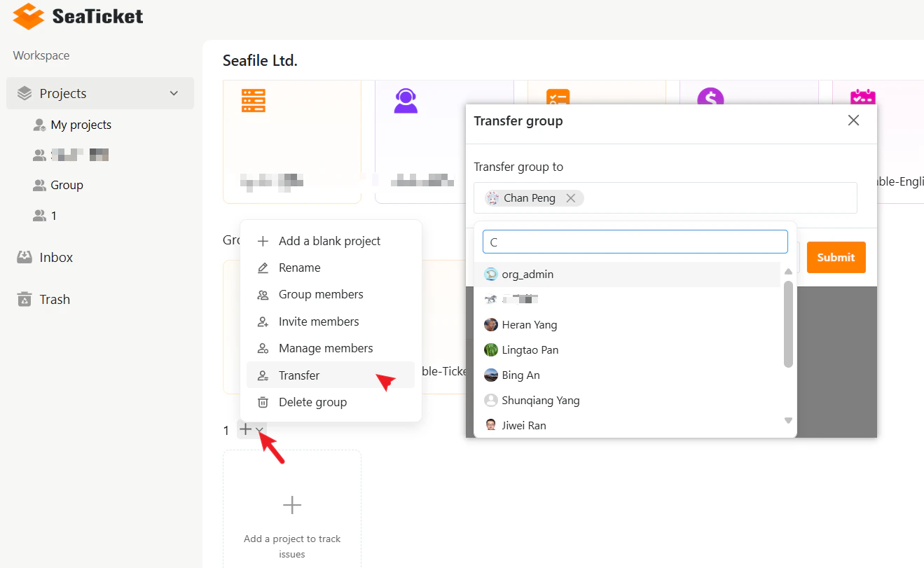Open Group members from context menu

click(x=331, y=294)
